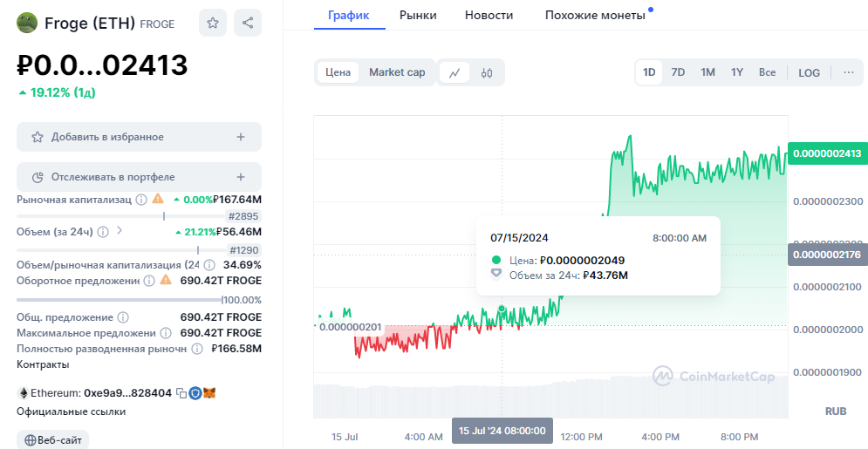Click the ₽167.64M market cap value
The image size is (868, 449).
point(237,199)
